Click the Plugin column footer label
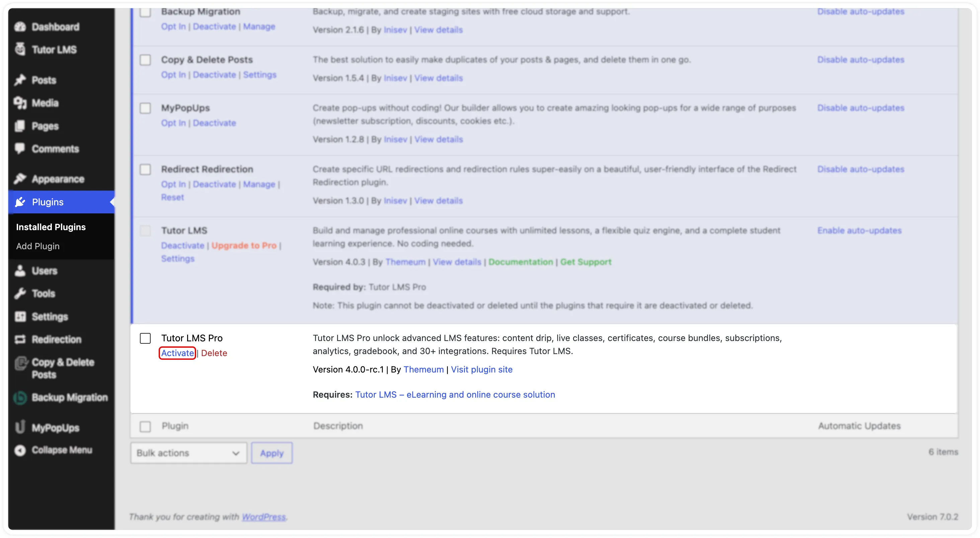This screenshot has height=538, width=980. coord(175,426)
